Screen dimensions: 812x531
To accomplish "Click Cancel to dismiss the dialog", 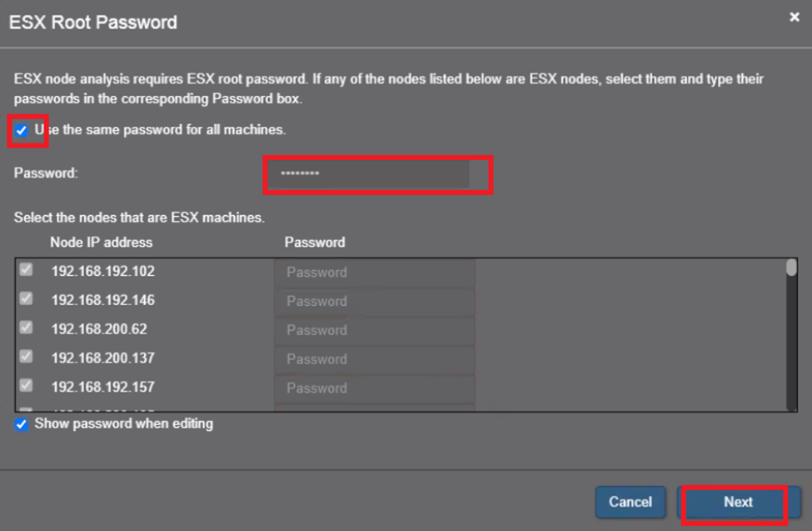I will click(x=630, y=503).
